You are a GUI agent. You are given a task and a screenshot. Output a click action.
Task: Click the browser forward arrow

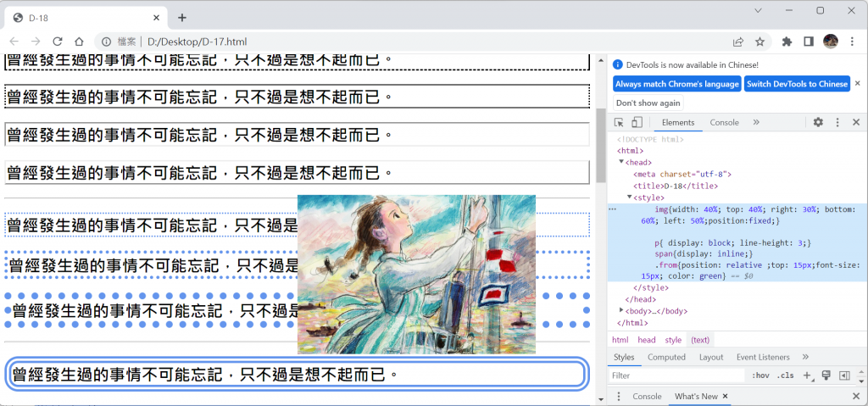pos(36,42)
